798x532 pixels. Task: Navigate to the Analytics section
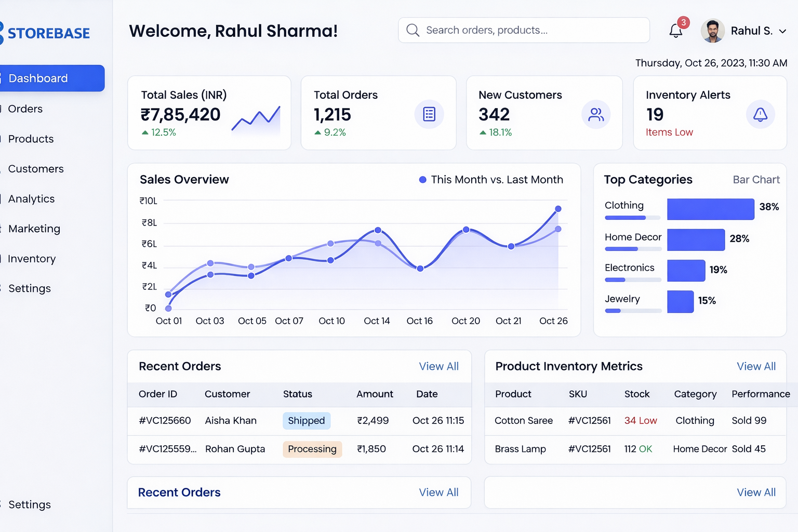(x=31, y=198)
